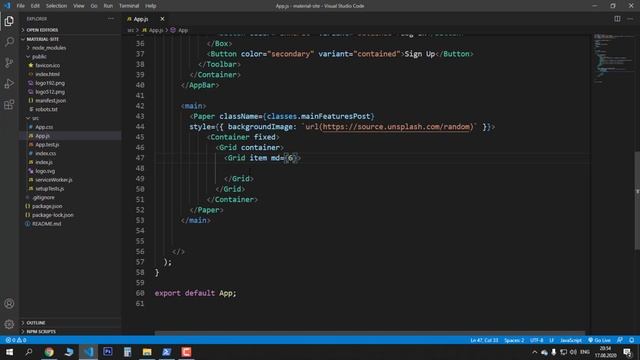Screen dimensions: 640x360
Task: Collapse the public folder
Action: (39, 56)
